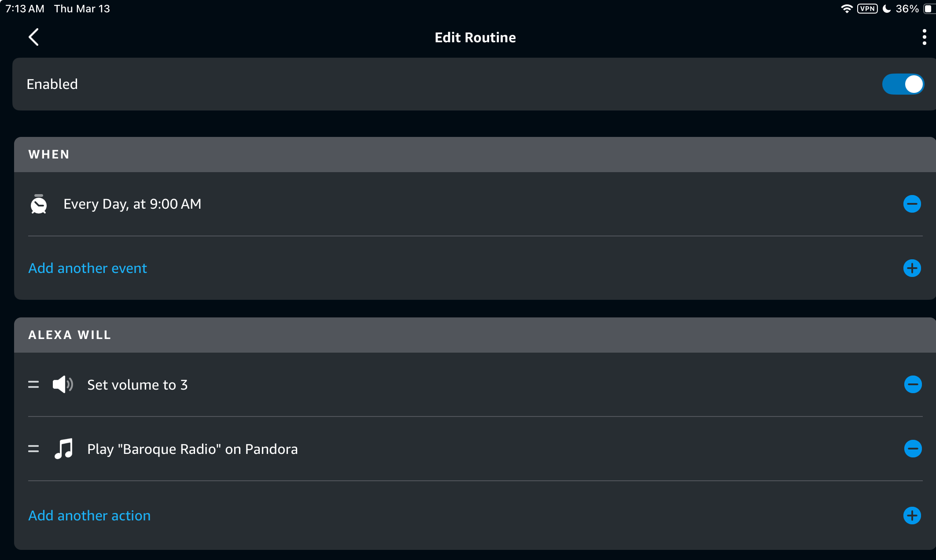Click the speaker volume icon
Screen dimensions: 936x560
click(x=63, y=384)
